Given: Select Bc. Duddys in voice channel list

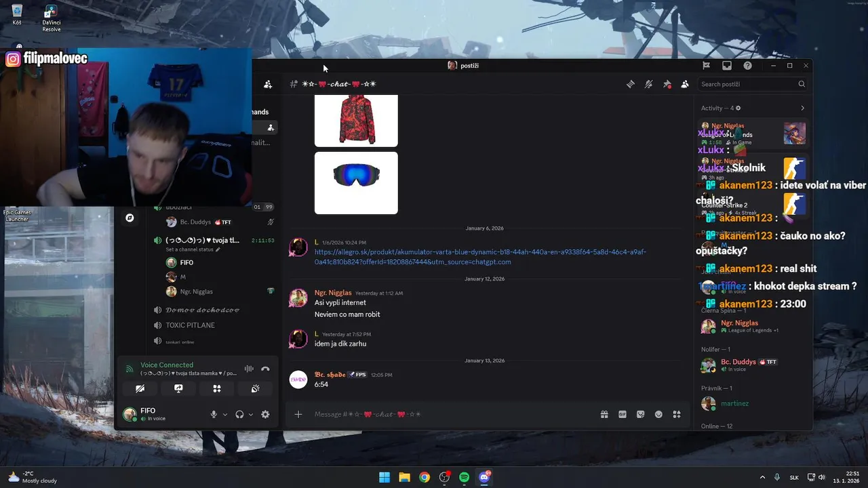Looking at the screenshot, I should pos(195,222).
